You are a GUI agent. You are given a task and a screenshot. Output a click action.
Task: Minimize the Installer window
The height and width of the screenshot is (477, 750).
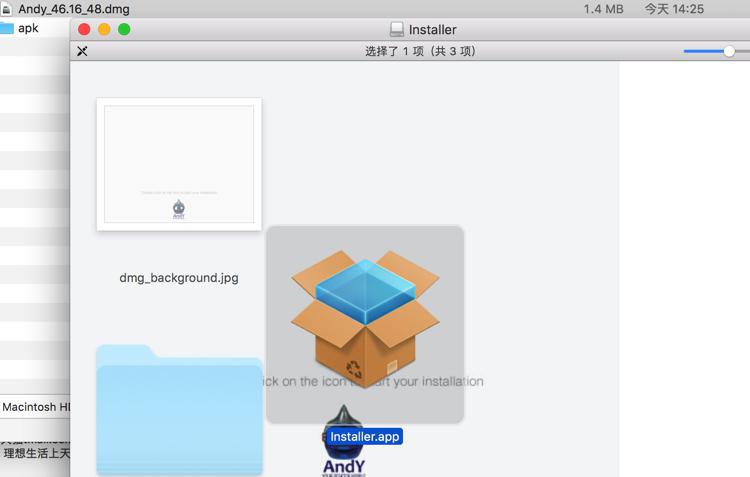click(104, 29)
